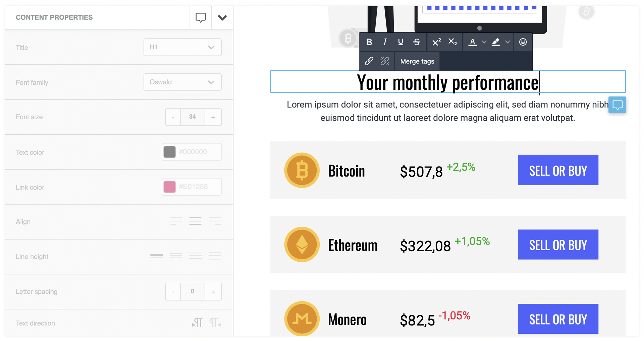This screenshot has height=341, width=644.
Task: Insert a link with the chain icon
Action: click(369, 61)
